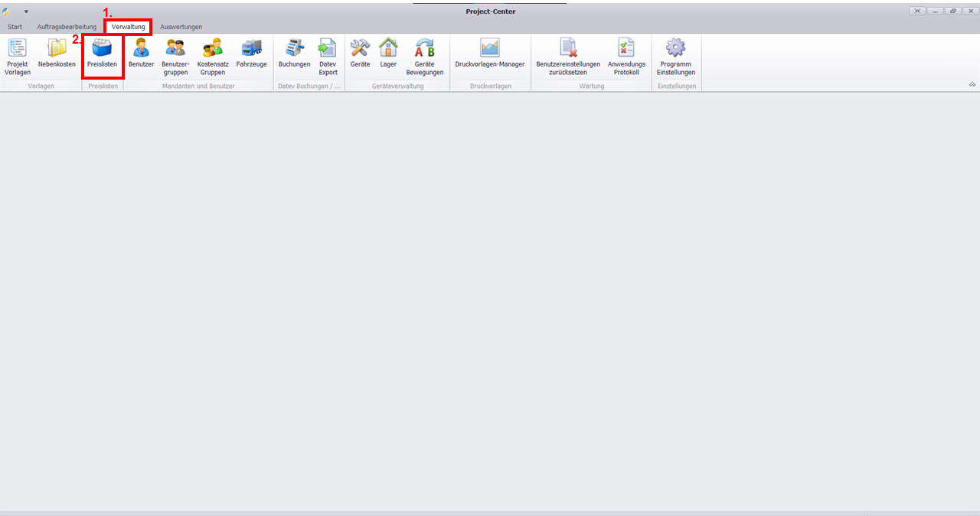Open Geräte Bewegungen

point(424,57)
